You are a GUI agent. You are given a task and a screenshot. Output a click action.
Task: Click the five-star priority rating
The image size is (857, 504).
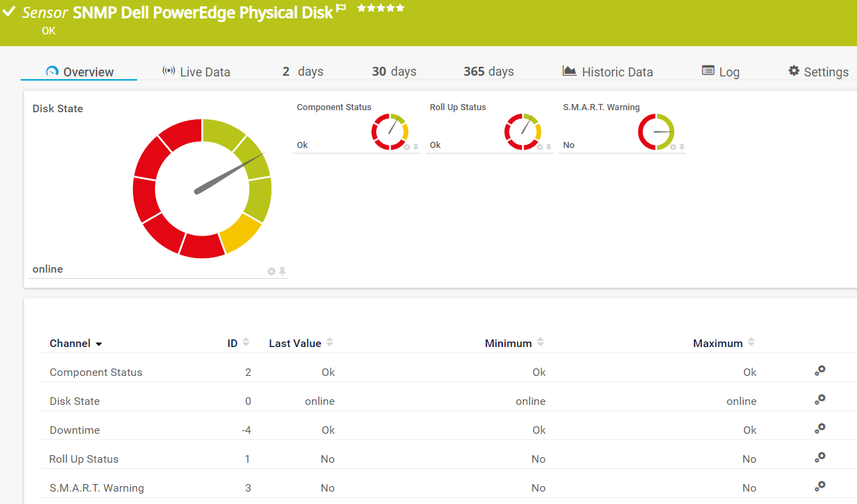(x=380, y=8)
